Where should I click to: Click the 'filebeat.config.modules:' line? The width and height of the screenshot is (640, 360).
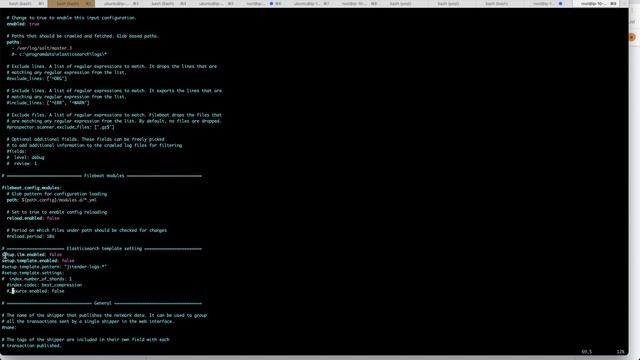pyautogui.click(x=31, y=188)
